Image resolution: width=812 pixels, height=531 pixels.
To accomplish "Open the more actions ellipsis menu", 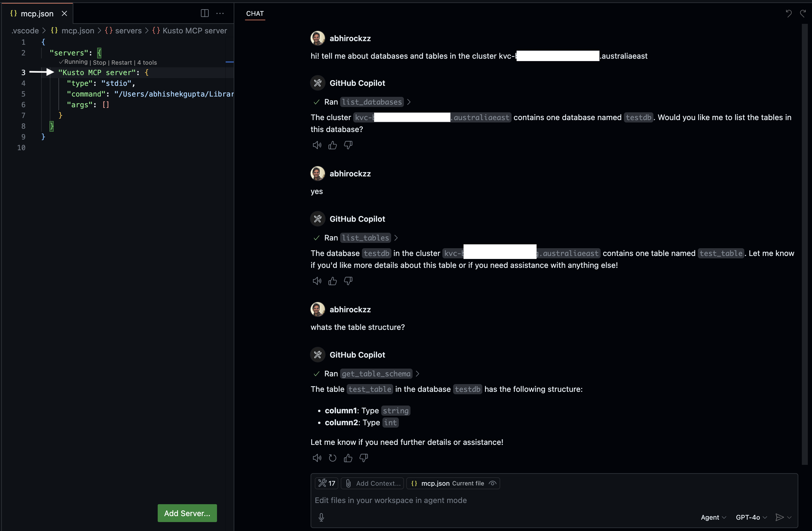I will click(x=220, y=13).
